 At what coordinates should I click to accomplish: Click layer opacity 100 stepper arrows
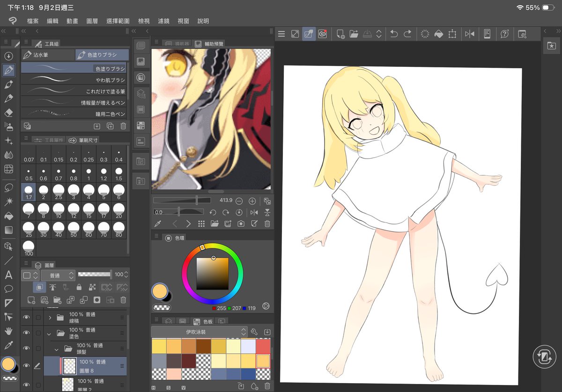126,275
